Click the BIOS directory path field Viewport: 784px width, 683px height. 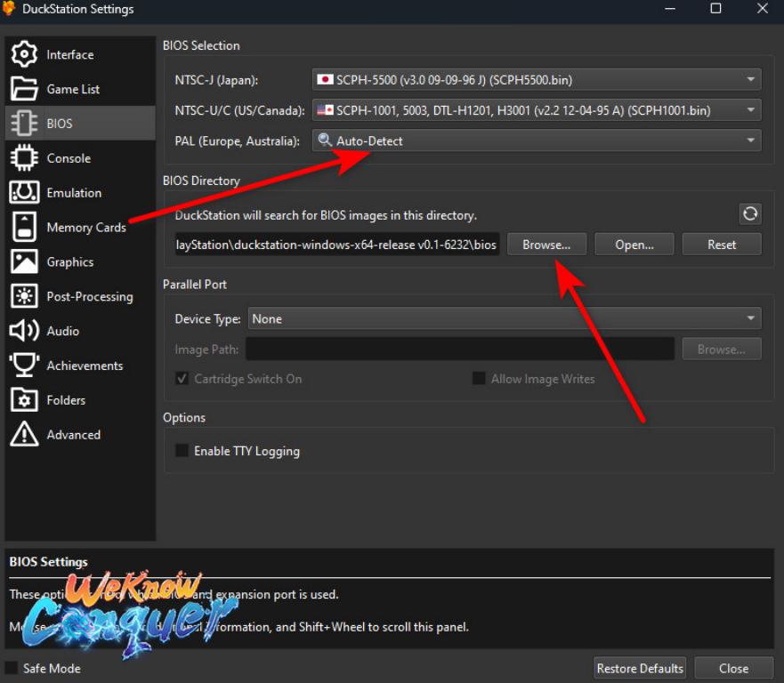(x=337, y=245)
